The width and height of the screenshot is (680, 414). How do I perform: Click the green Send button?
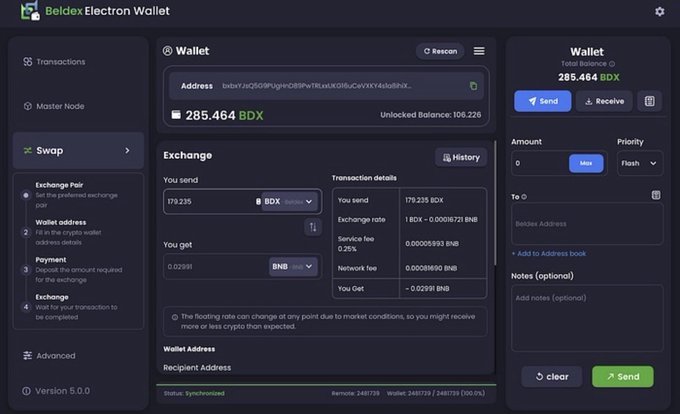click(x=623, y=376)
